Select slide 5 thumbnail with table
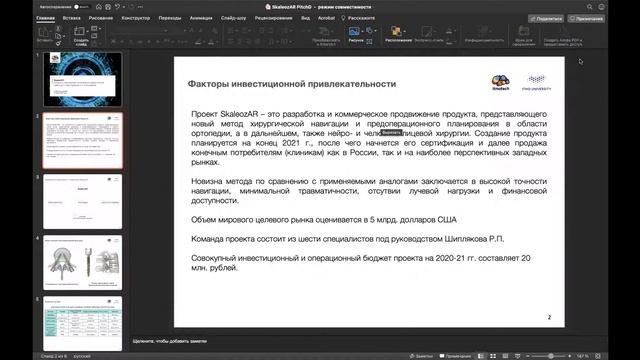Viewport: 640px width, 360px height. coord(82,323)
